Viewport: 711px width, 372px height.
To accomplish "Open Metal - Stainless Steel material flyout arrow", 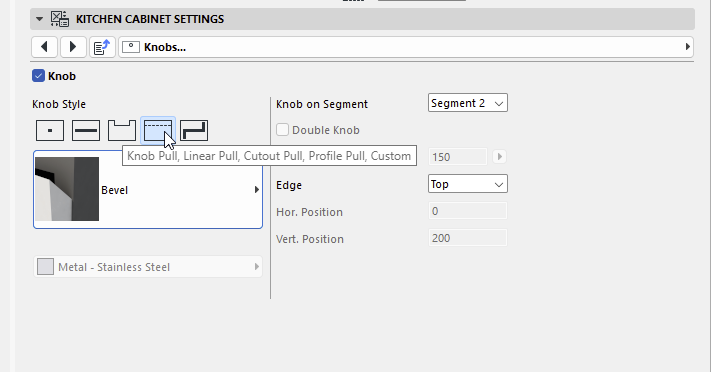I will click(257, 267).
